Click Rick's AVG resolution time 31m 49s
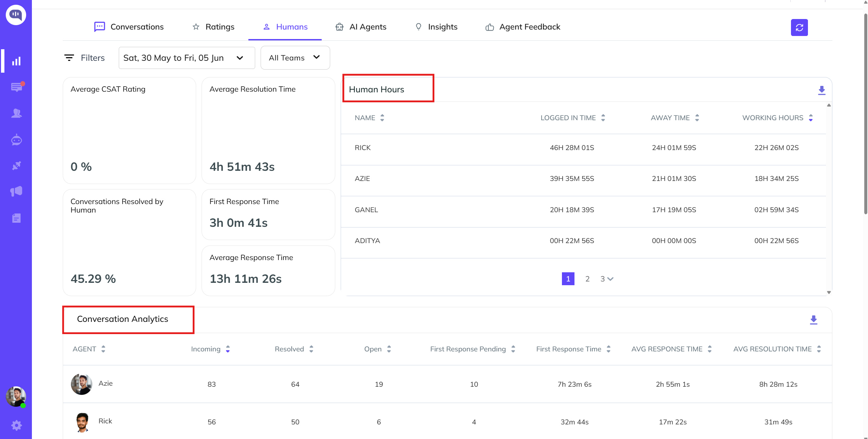The image size is (868, 439). [778, 422]
